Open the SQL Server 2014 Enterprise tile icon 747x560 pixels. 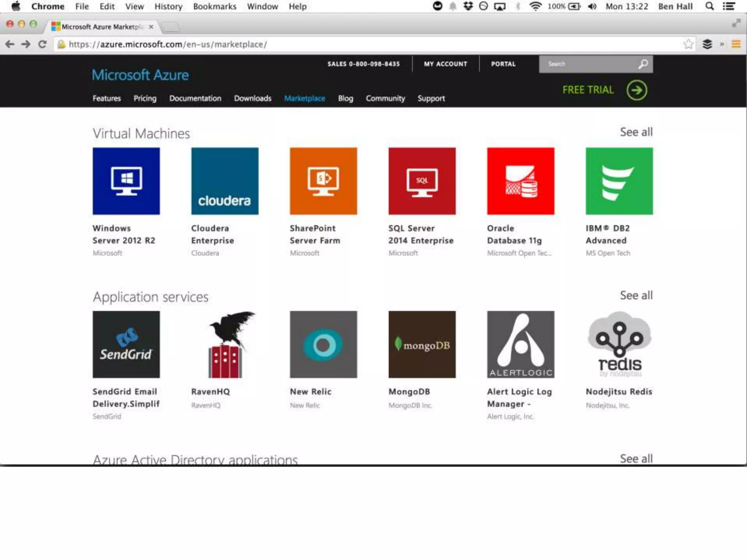pos(422,181)
